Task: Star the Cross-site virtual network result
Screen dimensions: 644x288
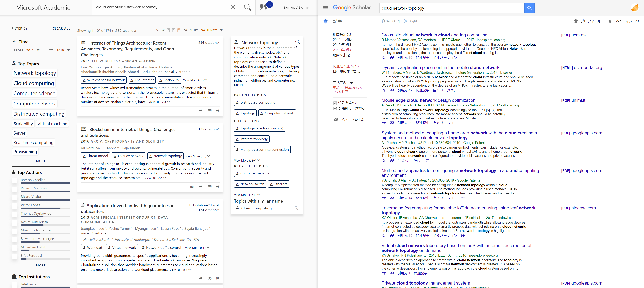Action: click(x=384, y=57)
